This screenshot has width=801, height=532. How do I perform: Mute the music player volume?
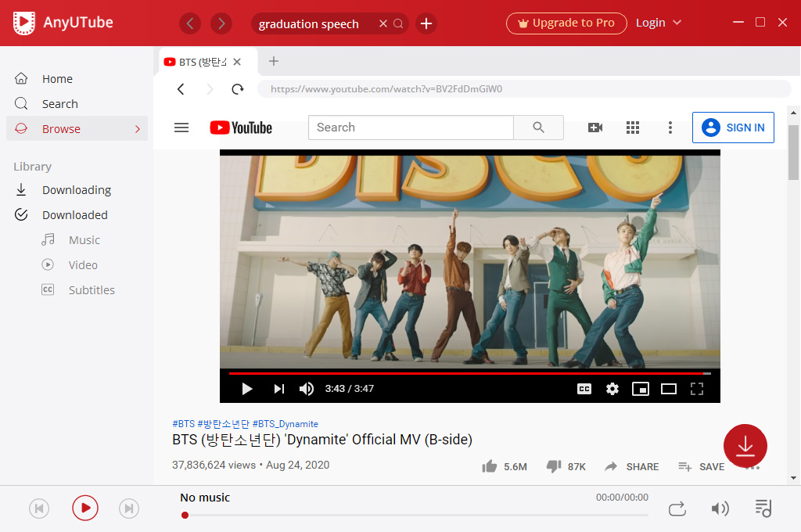pyautogui.click(x=720, y=509)
